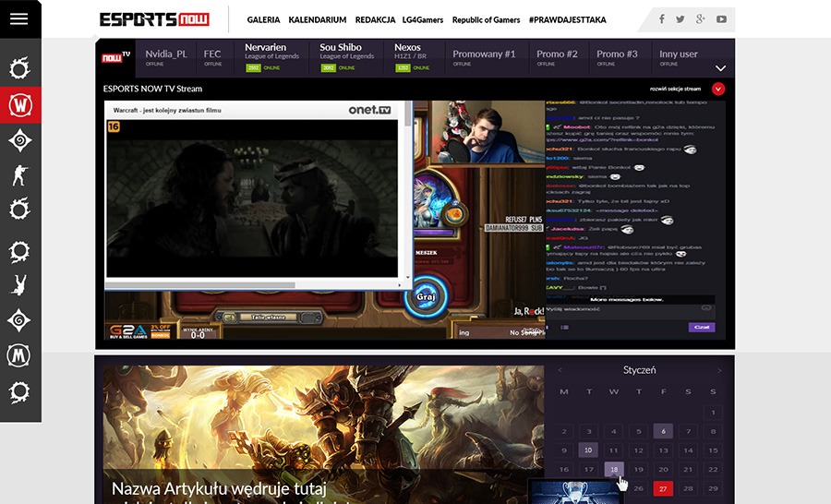Switch to the Nervarien stream tab
Viewport: 831px width, 504px height.
pos(271,58)
